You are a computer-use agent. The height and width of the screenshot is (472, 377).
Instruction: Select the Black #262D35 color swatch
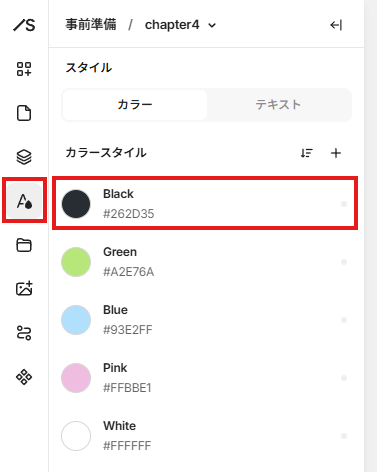(76, 204)
